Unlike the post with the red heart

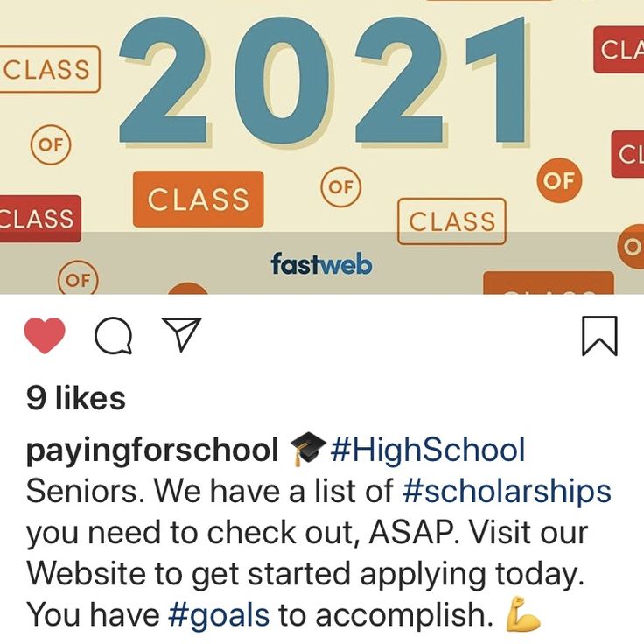point(45,335)
